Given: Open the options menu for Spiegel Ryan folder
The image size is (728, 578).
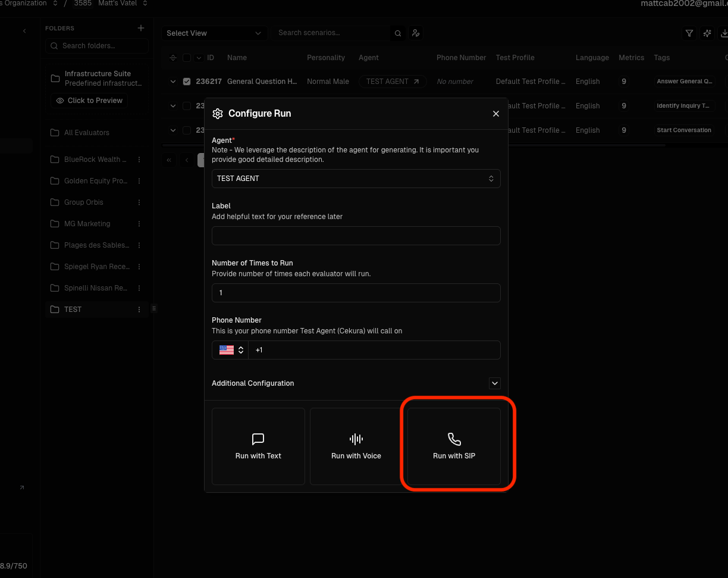Looking at the screenshot, I should 139,267.
